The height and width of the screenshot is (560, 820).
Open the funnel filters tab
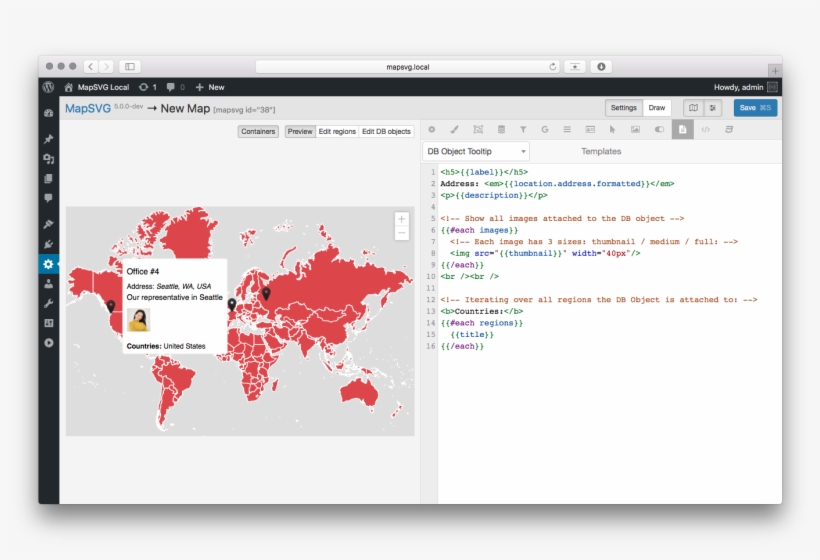tap(523, 130)
